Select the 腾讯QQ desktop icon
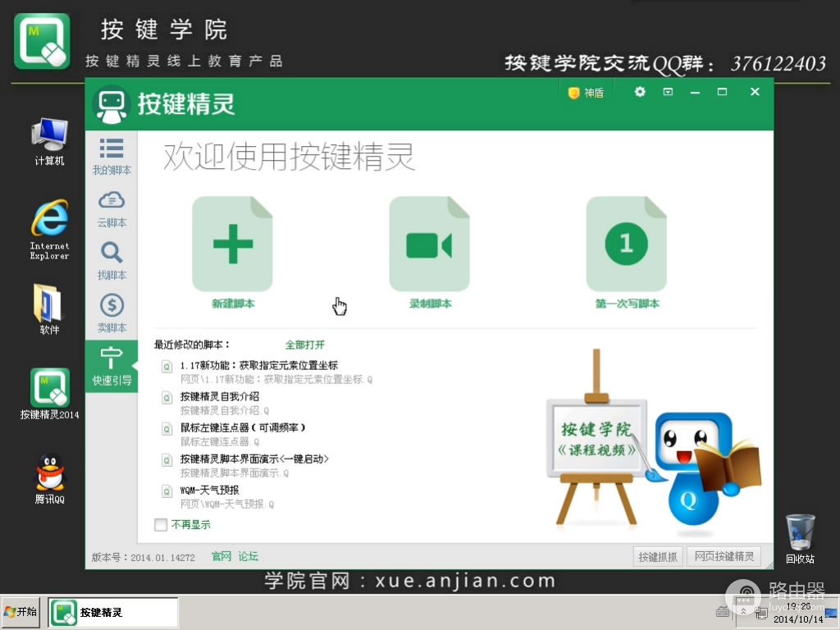 (49, 478)
